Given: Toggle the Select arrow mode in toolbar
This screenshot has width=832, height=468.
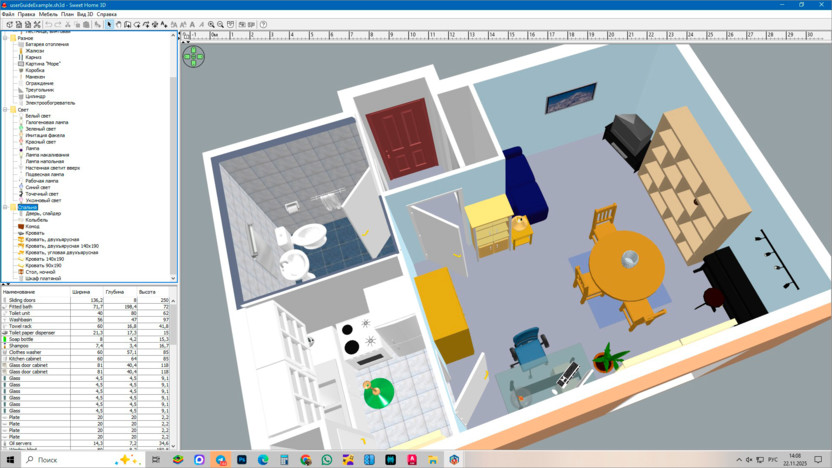Looking at the screenshot, I should click(x=109, y=24).
